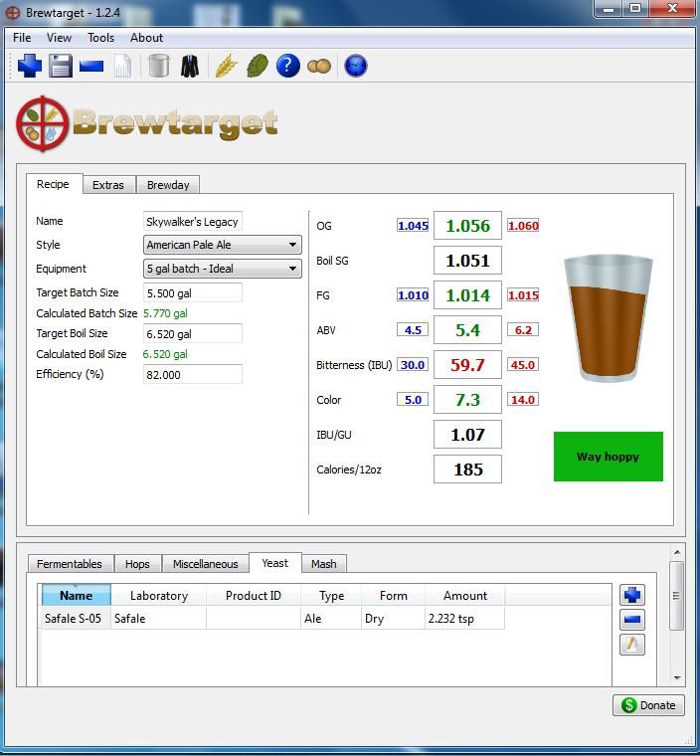Click the FG value 1.014
The height and width of the screenshot is (756, 700).
467,295
